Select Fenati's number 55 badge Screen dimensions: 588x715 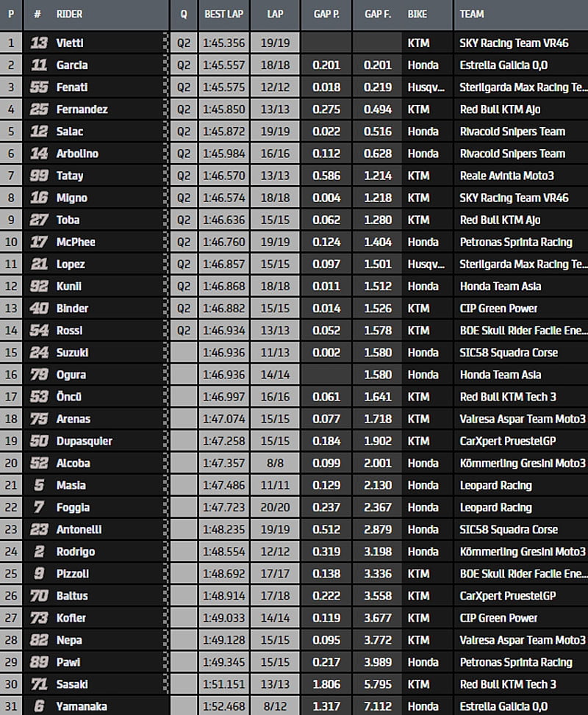point(39,87)
